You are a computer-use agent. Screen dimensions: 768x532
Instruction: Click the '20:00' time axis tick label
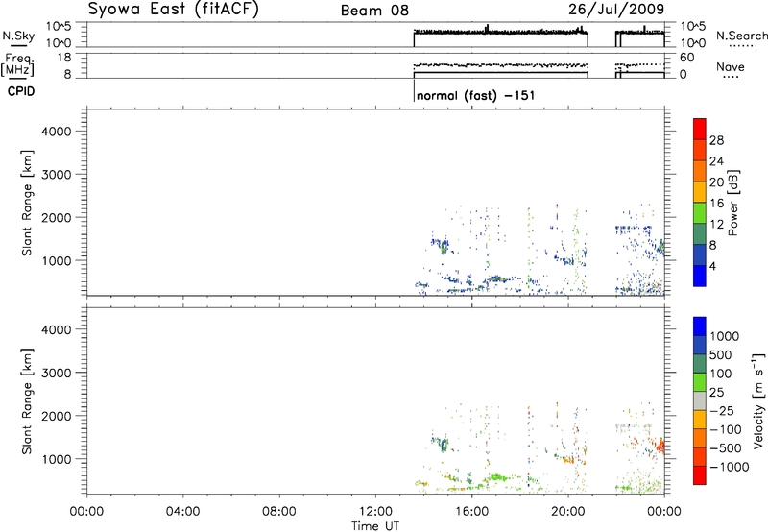click(567, 512)
